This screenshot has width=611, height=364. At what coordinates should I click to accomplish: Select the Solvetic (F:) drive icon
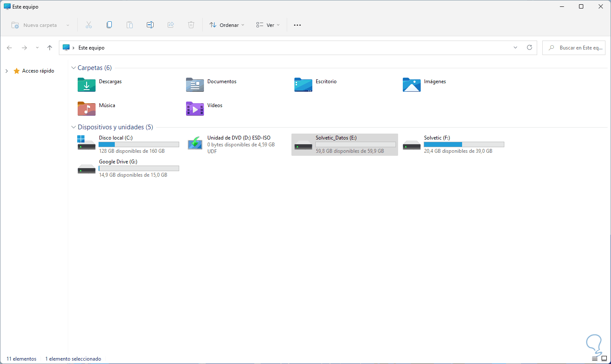click(412, 145)
